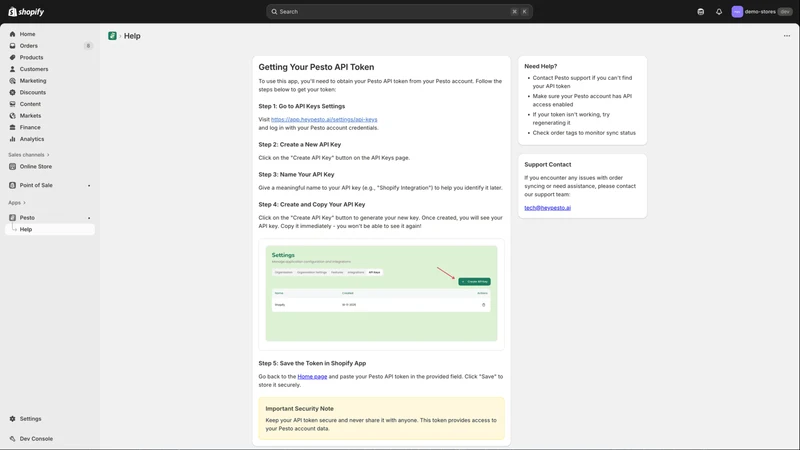Click the 'Getting Your Pesto API Token' heading

point(316,67)
